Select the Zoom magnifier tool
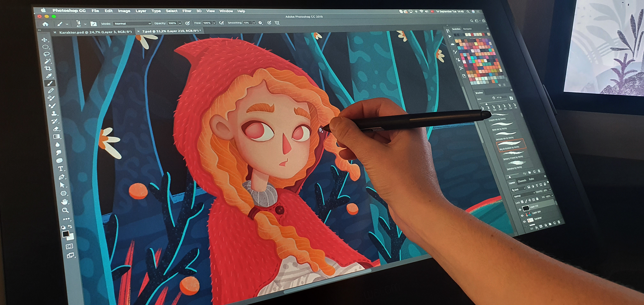 [x=65, y=210]
